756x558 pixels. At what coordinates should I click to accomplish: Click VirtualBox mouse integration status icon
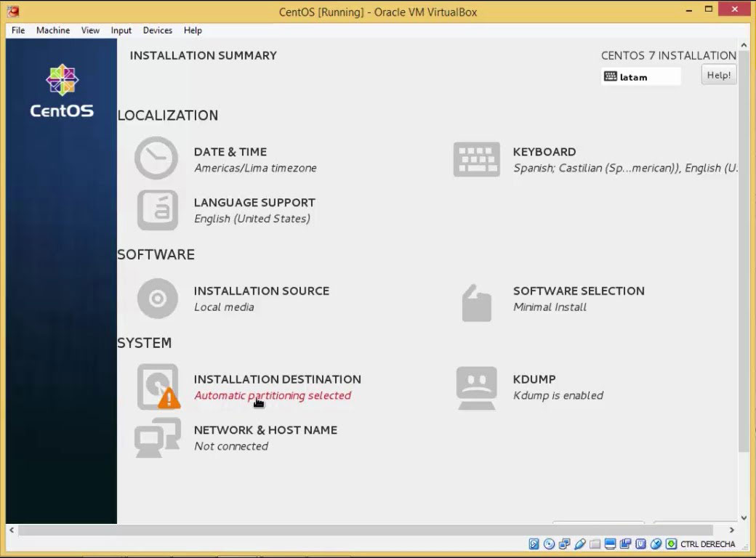click(x=656, y=544)
